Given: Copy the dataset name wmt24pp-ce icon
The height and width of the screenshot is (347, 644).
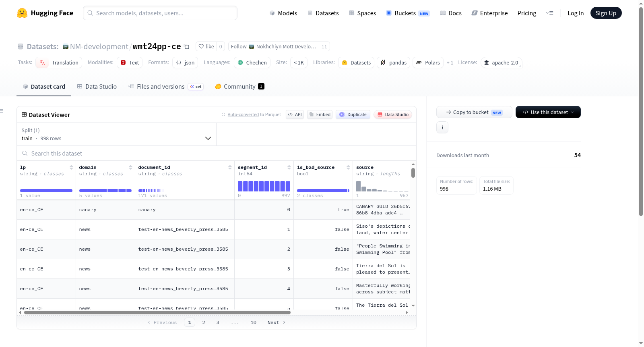Looking at the screenshot, I should click(186, 46).
